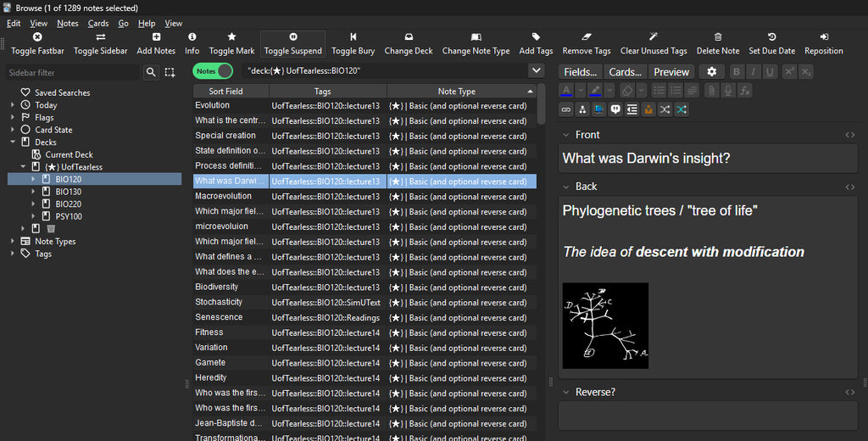The image size is (868, 441).
Task: Click Toggle Suspend in the fastbar
Action: coord(292,44)
